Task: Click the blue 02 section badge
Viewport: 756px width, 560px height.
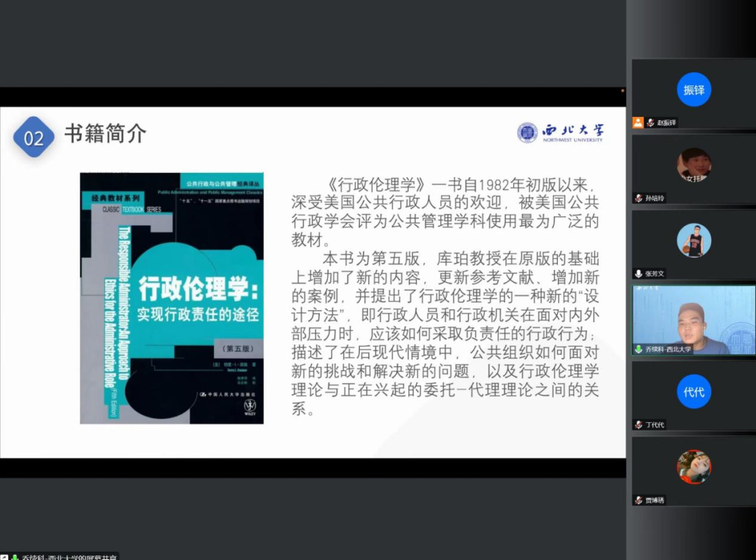Action: [34, 137]
